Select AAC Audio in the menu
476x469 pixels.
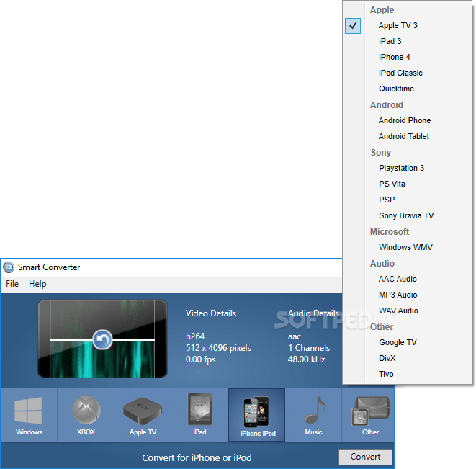pyautogui.click(x=407, y=279)
